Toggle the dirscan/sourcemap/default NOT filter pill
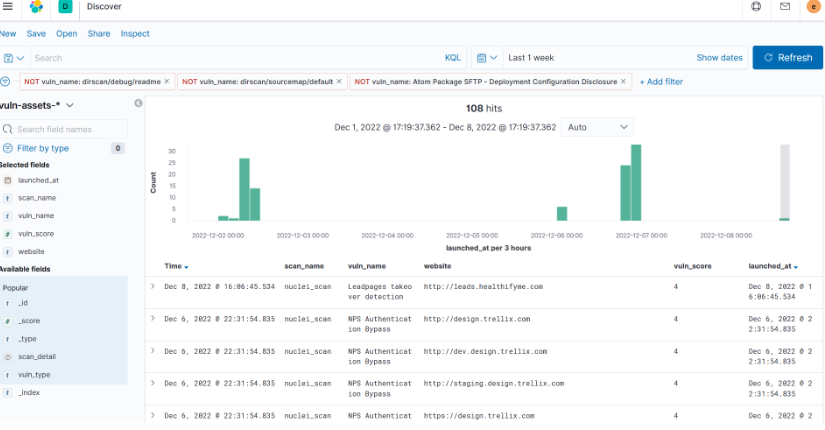Viewport: 825px width, 430px height. tap(257, 82)
